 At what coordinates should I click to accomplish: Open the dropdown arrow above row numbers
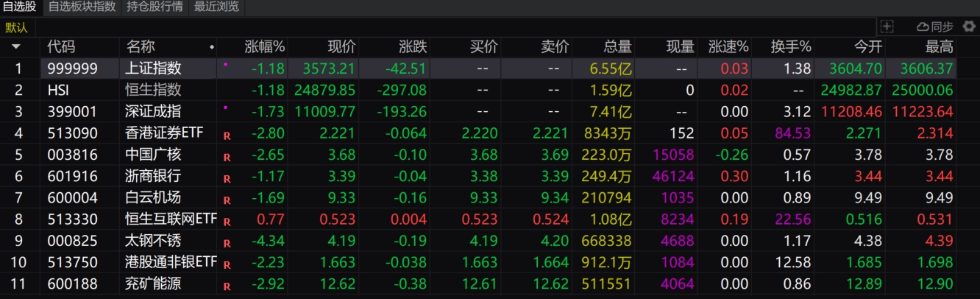(x=15, y=47)
